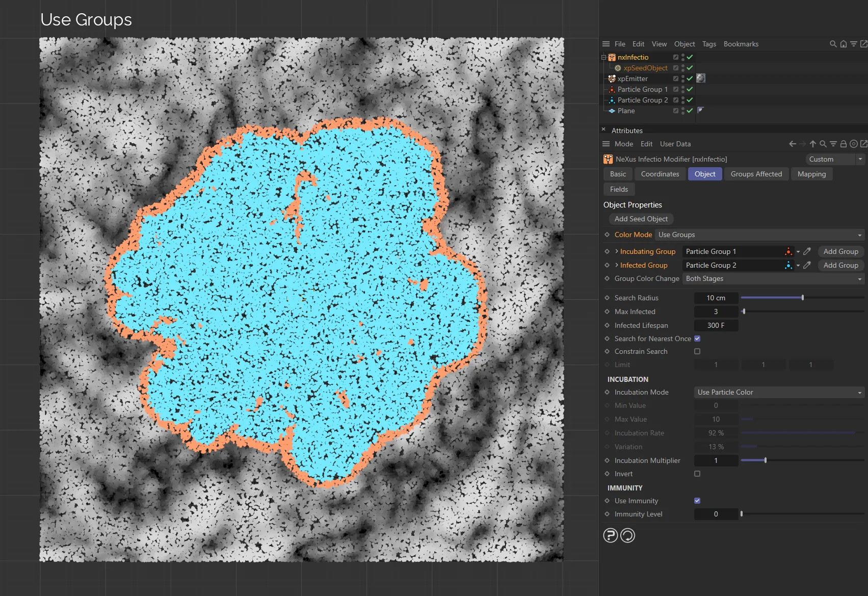Click the lock icon in Attributes panel
Image resolution: width=868 pixels, height=596 pixels.
click(844, 144)
